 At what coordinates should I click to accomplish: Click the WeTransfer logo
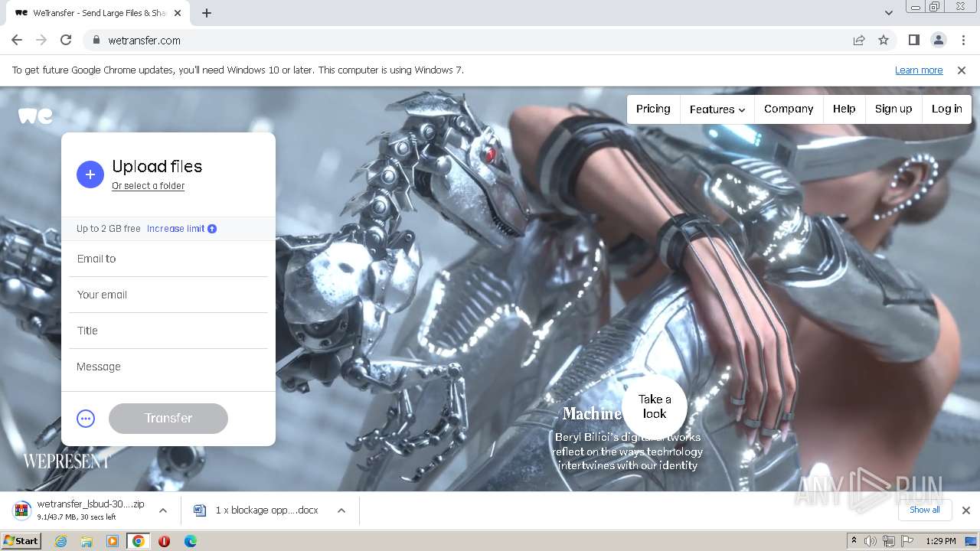coord(35,116)
